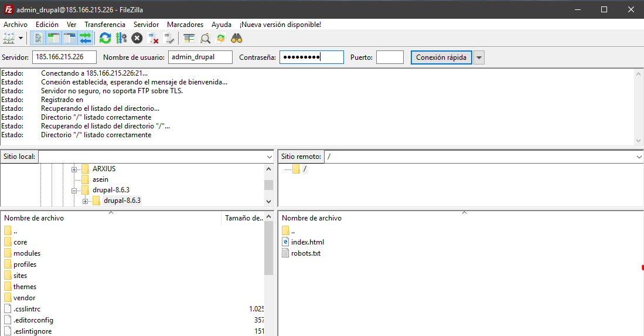Open the Servidor menu
The image size is (644, 336).
(x=146, y=25)
